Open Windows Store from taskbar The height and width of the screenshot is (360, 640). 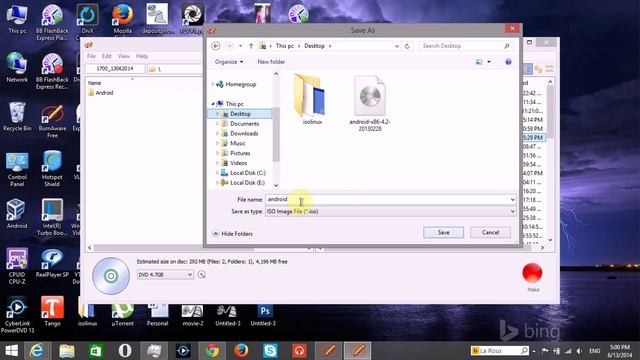coord(96,351)
